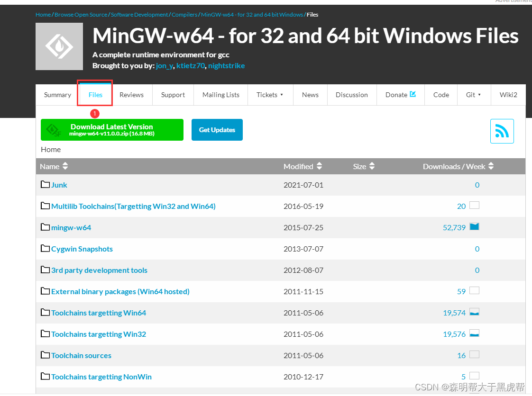This screenshot has height=396, width=532.
Task: Click the jon_y author link
Action: pyautogui.click(x=165, y=66)
